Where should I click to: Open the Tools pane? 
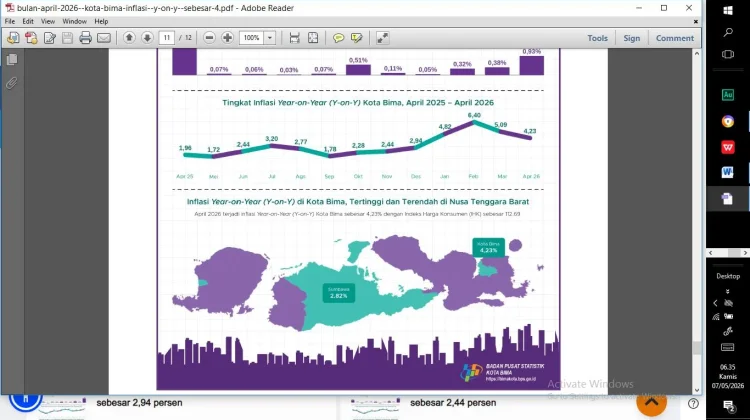(597, 38)
